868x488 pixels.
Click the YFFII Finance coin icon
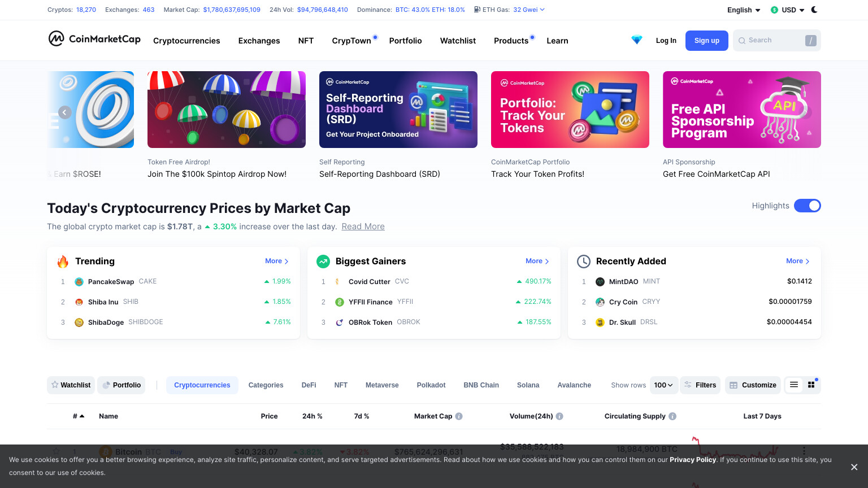click(340, 302)
